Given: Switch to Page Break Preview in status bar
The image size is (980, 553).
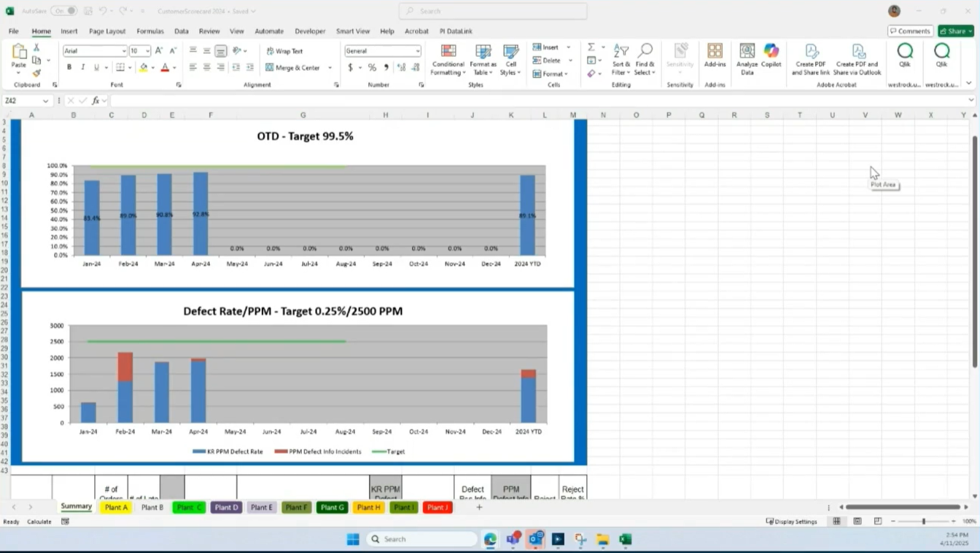Looking at the screenshot, I should click(x=878, y=521).
